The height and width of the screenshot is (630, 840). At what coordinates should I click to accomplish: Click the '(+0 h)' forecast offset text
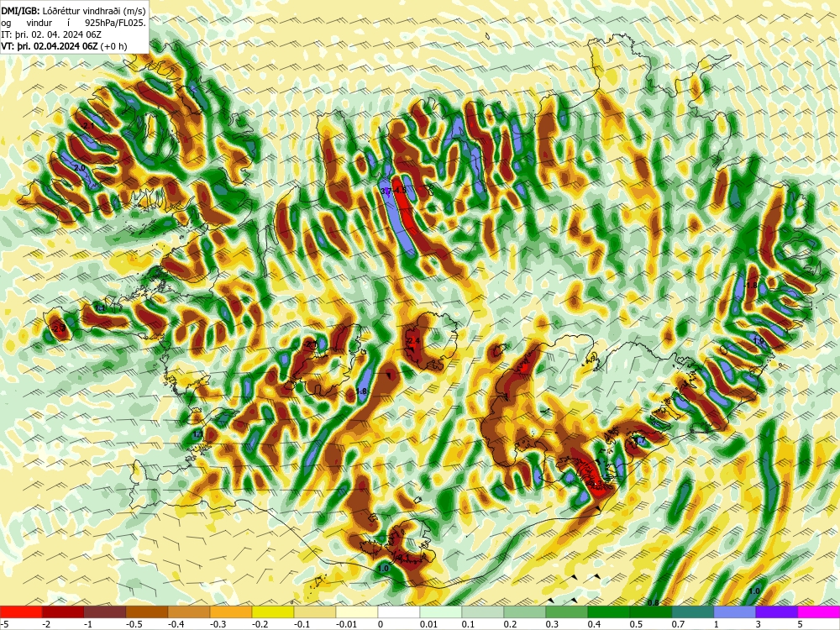[114, 46]
